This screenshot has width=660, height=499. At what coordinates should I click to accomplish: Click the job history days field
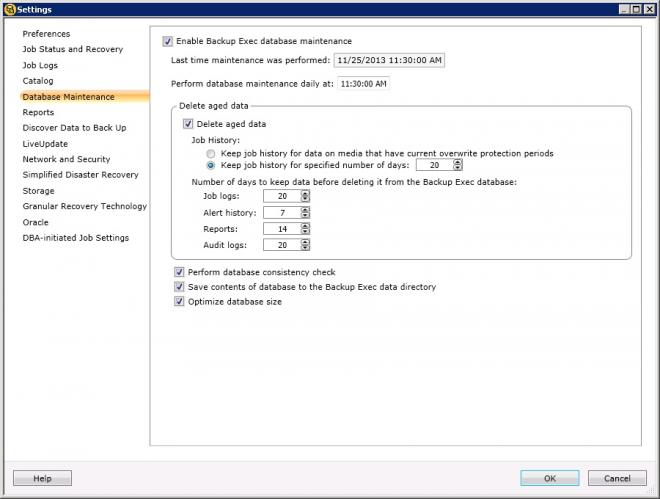click(435, 165)
